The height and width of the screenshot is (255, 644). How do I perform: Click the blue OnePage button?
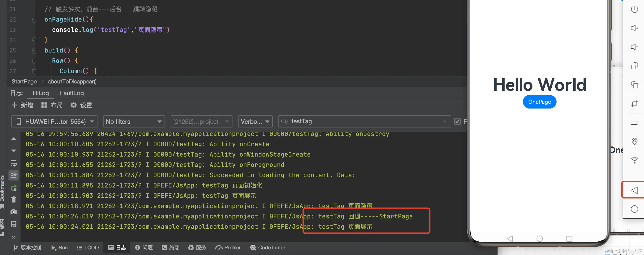tap(539, 102)
